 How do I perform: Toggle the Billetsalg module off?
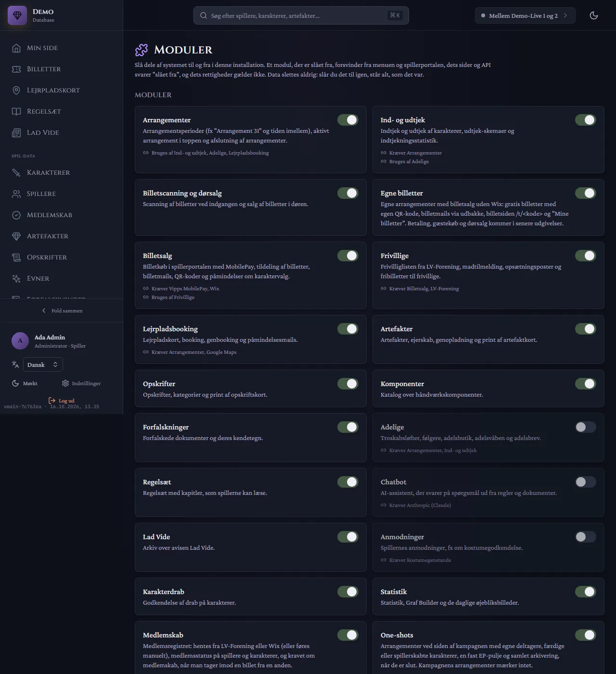[x=348, y=256]
